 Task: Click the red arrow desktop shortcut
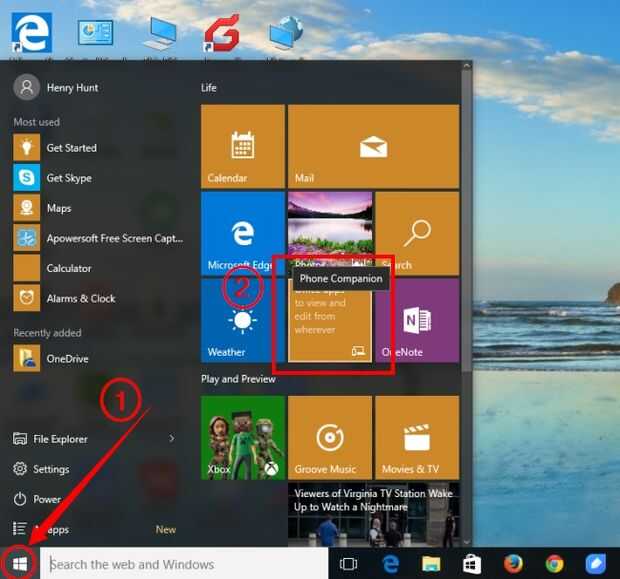click(222, 33)
